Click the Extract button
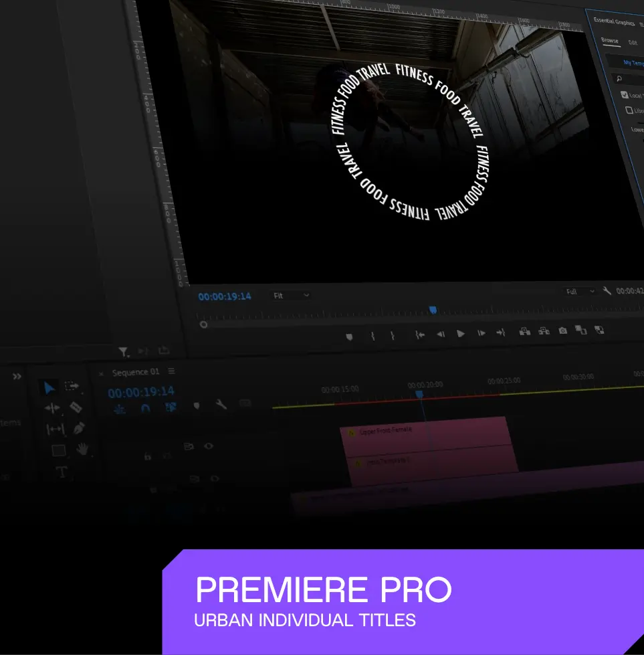This screenshot has height=655, width=644. pyautogui.click(x=544, y=331)
